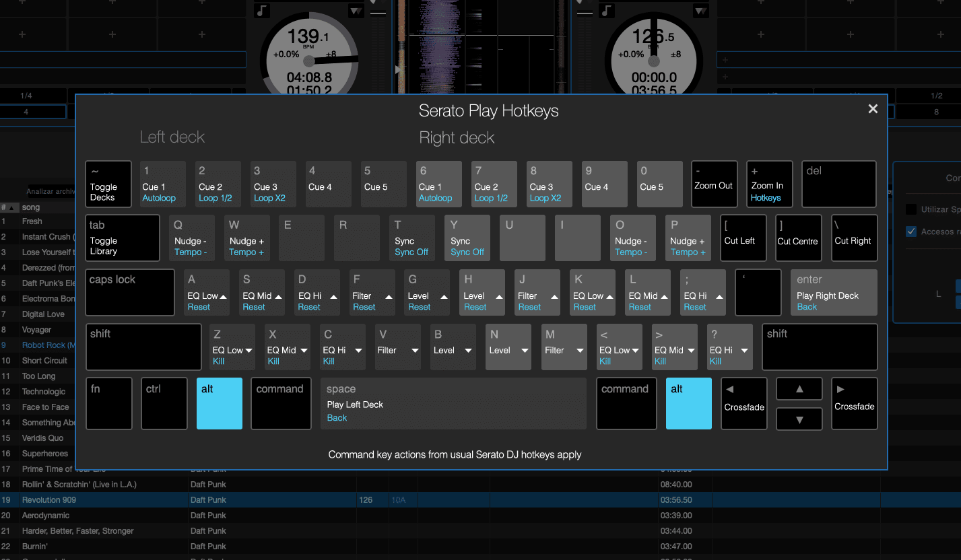961x560 pixels.
Task: Click the C key EQ Hi Kill
Action: coord(343,347)
